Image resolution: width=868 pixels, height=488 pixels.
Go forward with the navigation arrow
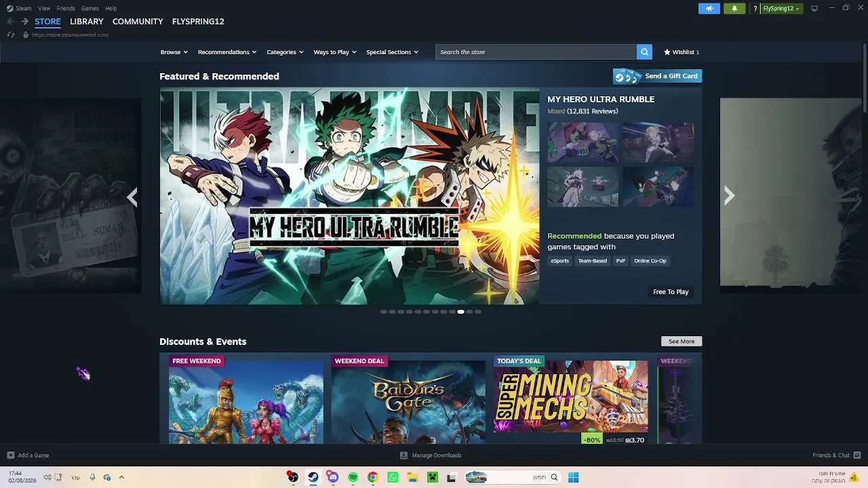[x=24, y=22]
